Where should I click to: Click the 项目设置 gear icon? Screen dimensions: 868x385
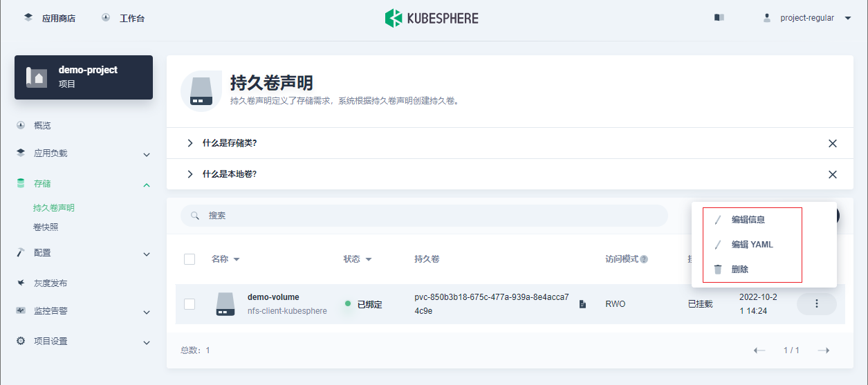pos(21,341)
